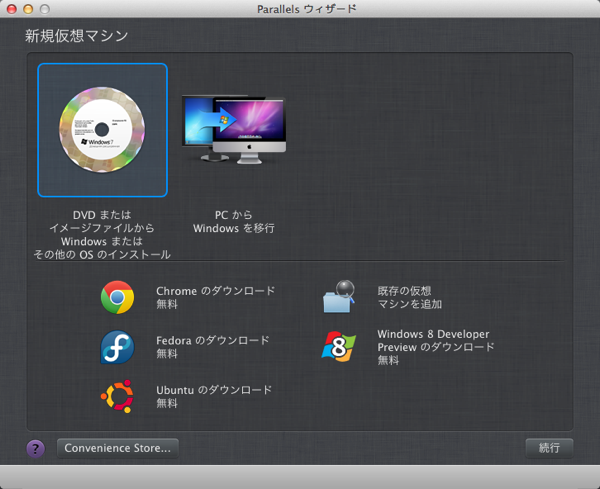This screenshot has width=600, height=489.
Task: Click '無料' under Chrome download
Action: (167, 305)
